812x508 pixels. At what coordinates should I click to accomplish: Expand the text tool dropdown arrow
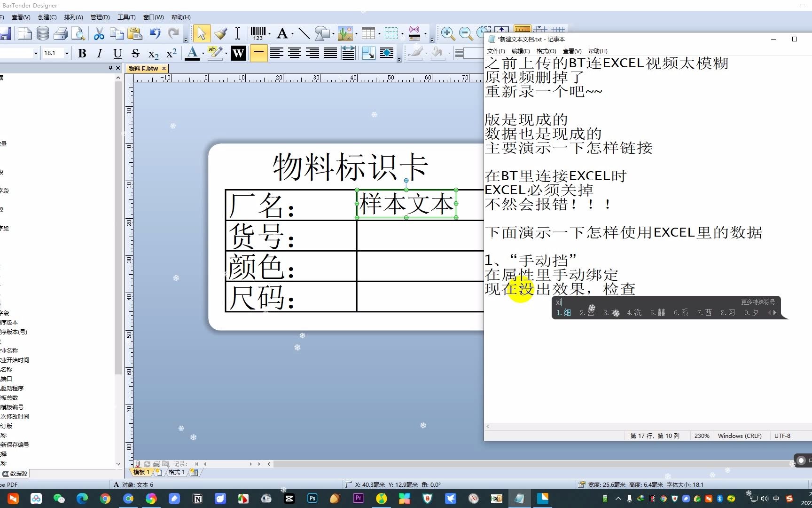pos(292,33)
